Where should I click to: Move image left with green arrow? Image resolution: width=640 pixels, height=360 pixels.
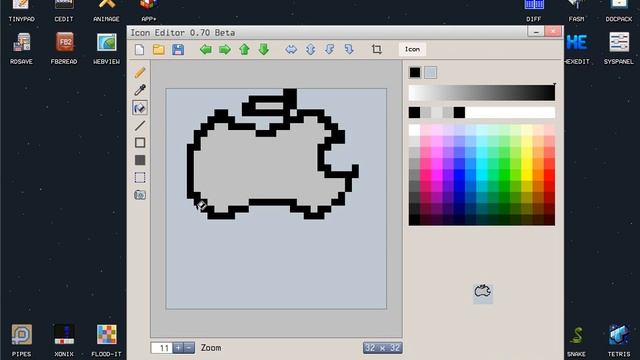[206, 50]
